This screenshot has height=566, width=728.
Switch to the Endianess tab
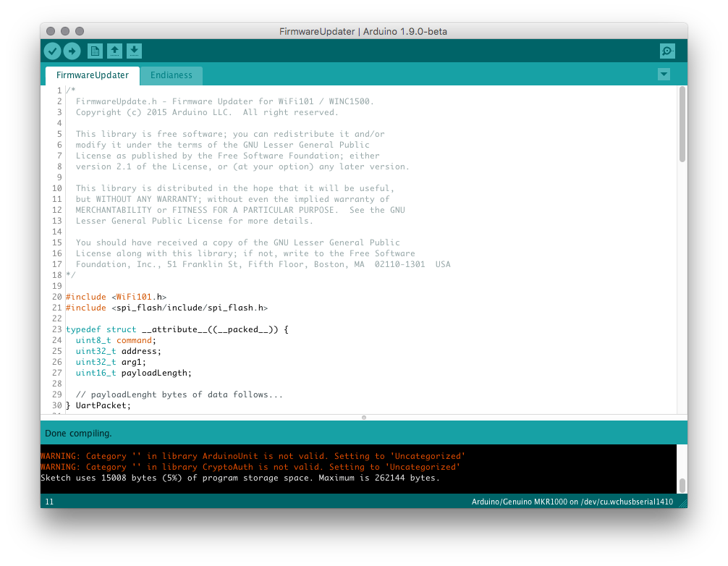(x=172, y=75)
